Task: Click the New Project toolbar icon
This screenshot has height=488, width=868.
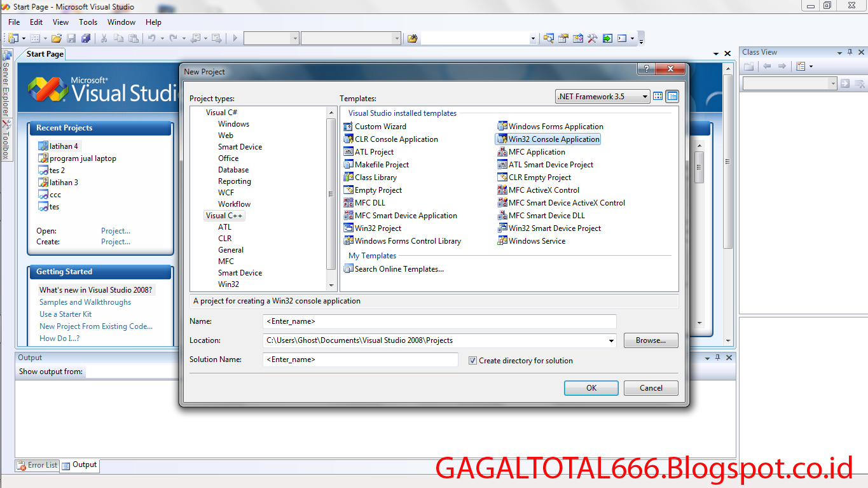Action: point(13,38)
